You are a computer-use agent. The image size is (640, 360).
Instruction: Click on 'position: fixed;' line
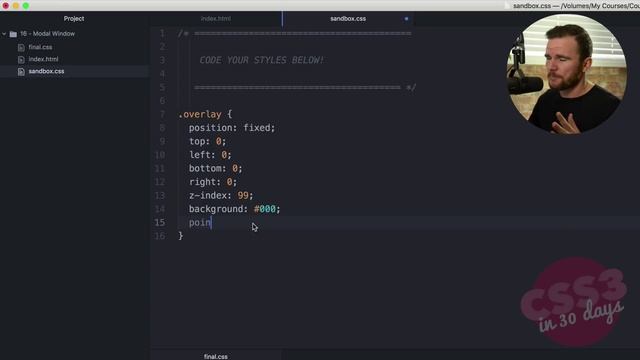[232, 128]
